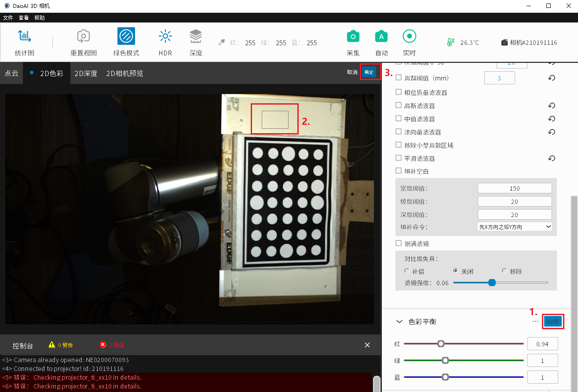The height and width of the screenshot is (392, 578).
Task: Toggle 绿色模式 green mode icon
Action: (x=126, y=36)
